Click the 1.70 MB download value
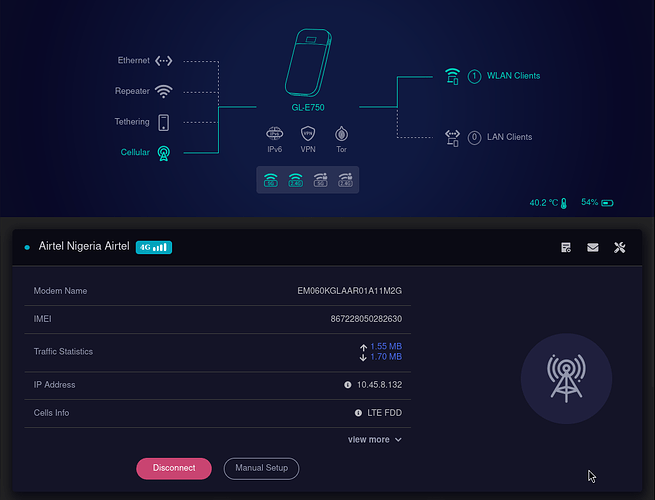This screenshot has width=655, height=500. pos(386,357)
